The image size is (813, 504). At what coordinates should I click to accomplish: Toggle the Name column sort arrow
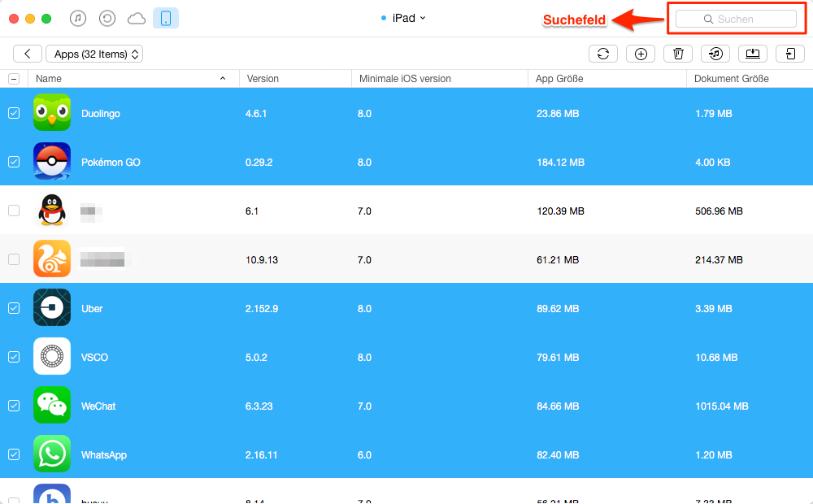(x=223, y=78)
